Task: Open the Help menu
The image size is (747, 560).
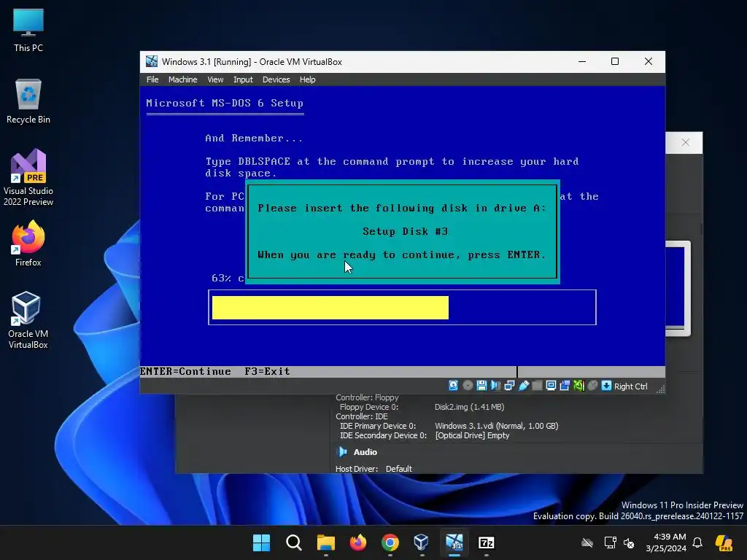Action: (x=307, y=79)
